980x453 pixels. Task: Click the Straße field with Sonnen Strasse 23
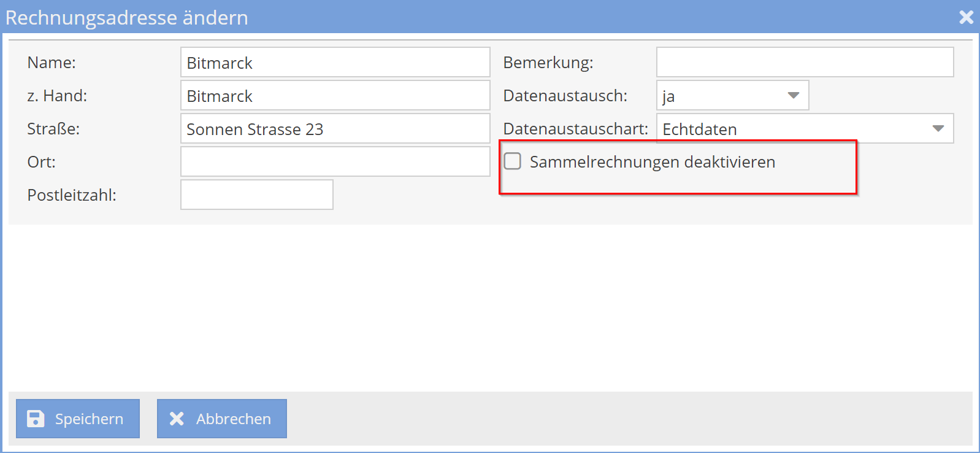(335, 128)
